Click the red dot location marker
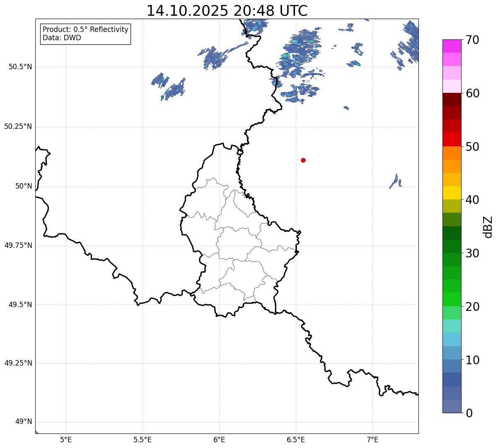 (303, 160)
